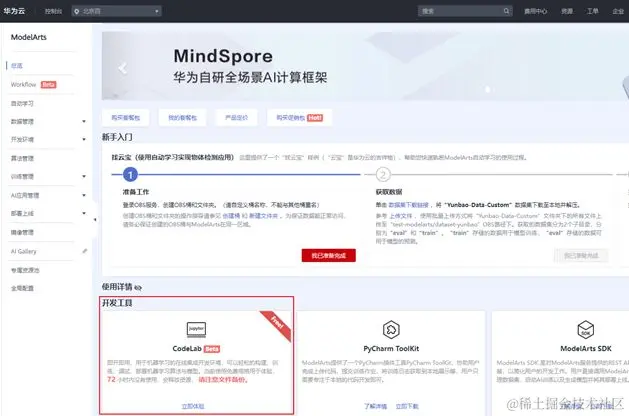Open the 新建文件夹 link in step one
This screenshot has width=629, height=416.
264,216
